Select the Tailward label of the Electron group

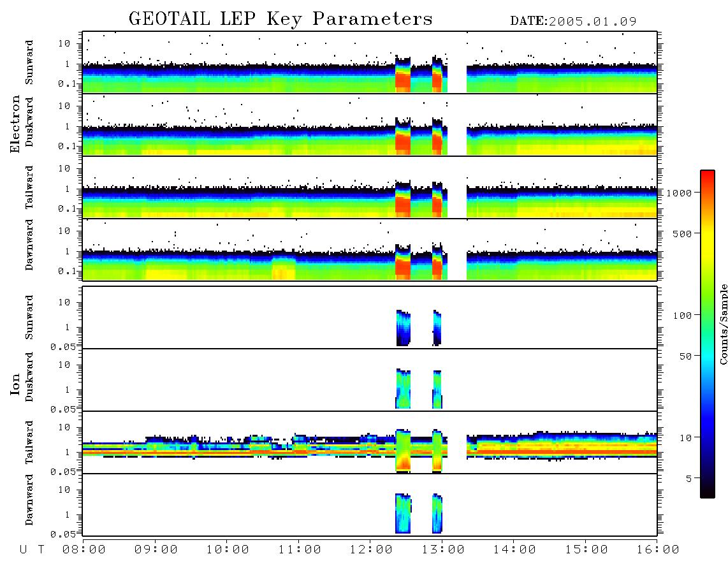[x=29, y=187]
